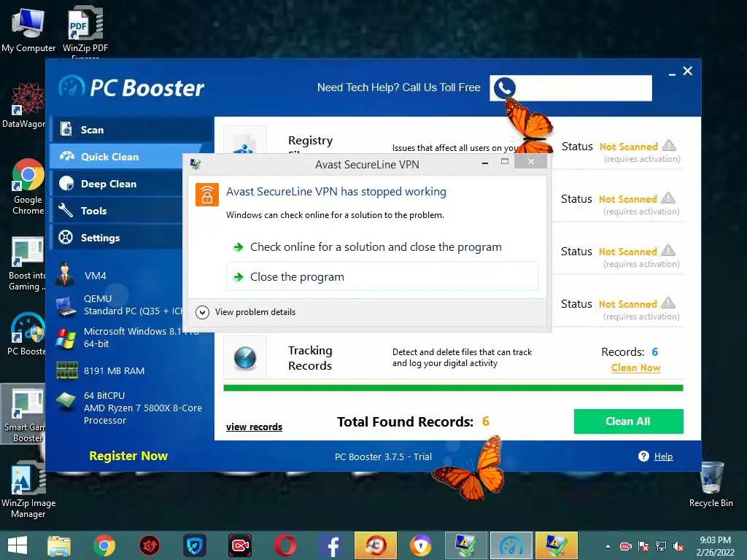Click the toll free phone number field

[570, 88]
